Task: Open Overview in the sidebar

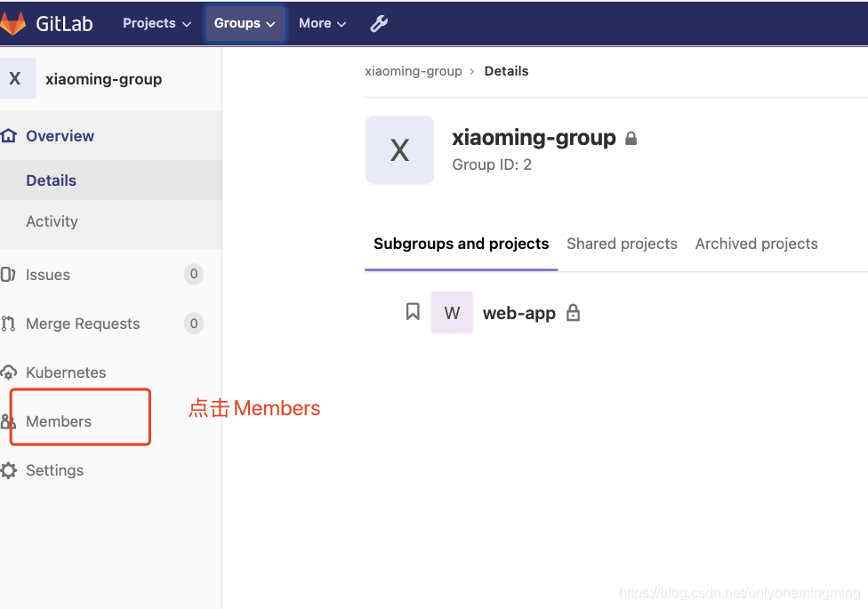Action: click(x=110, y=136)
